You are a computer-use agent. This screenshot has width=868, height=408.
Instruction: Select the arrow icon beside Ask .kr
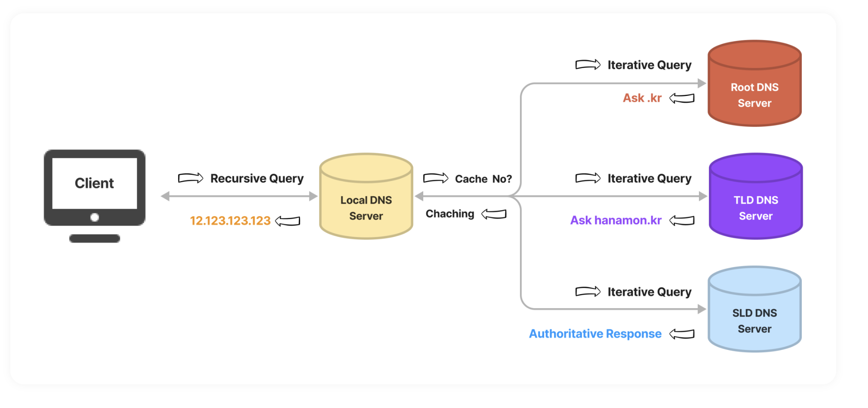682,98
